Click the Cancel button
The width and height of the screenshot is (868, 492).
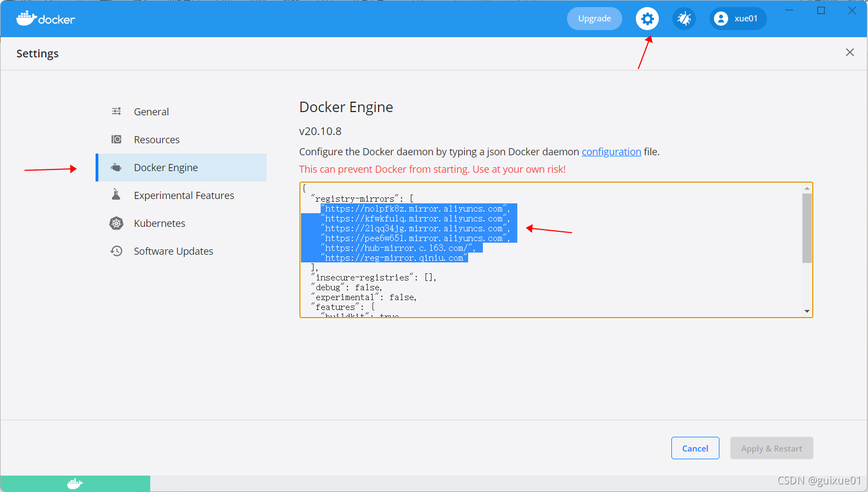click(x=695, y=448)
